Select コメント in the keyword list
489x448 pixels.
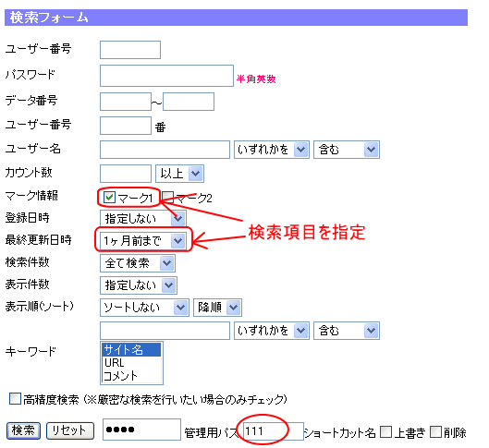131,376
